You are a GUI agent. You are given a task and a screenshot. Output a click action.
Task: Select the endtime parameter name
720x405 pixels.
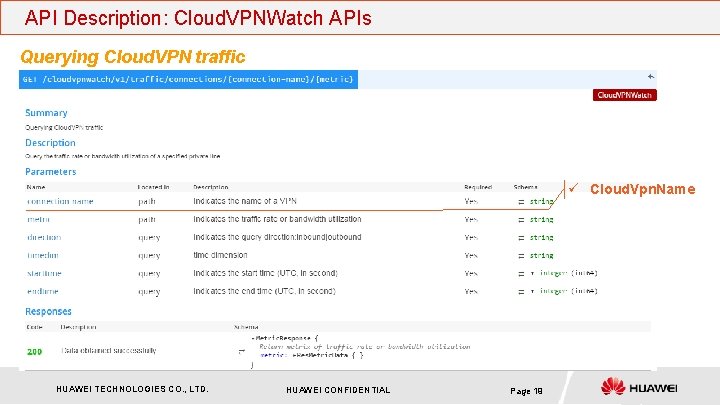[x=43, y=291]
